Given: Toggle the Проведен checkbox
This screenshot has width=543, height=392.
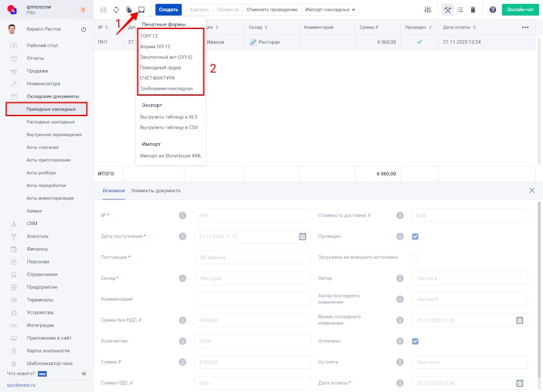Looking at the screenshot, I should coord(415,237).
